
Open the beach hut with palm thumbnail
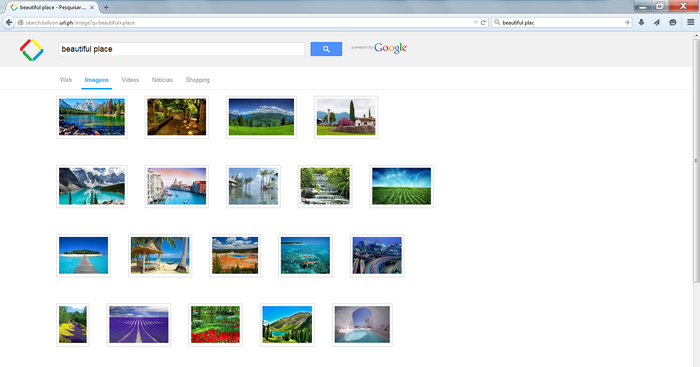(x=160, y=255)
